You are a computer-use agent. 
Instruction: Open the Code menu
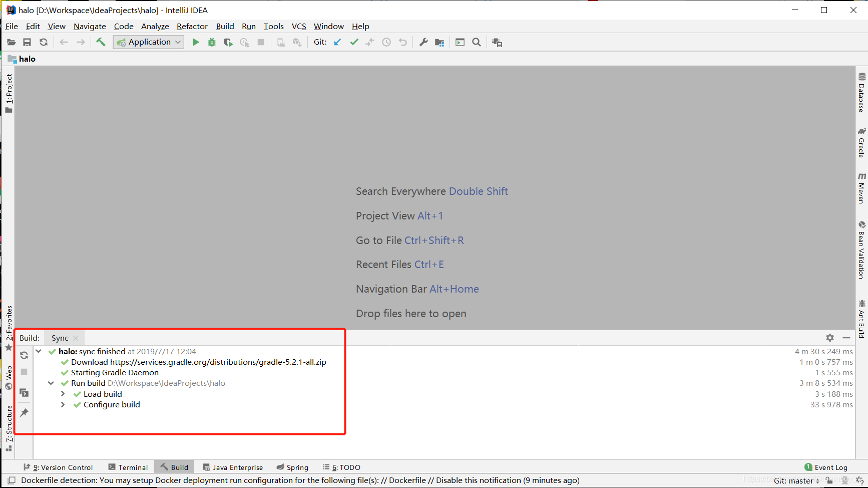pos(124,27)
